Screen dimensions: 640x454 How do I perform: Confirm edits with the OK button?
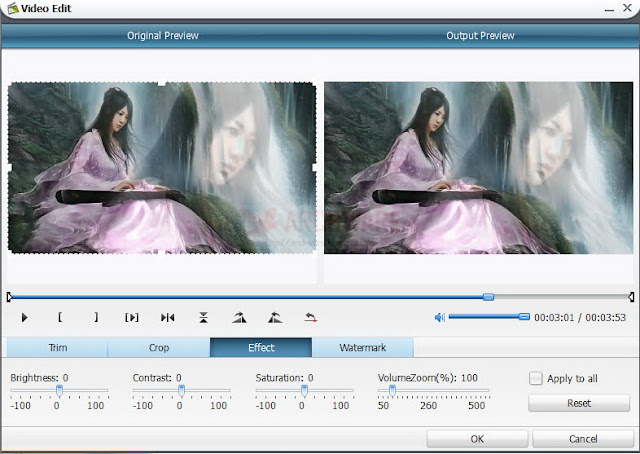click(477, 439)
